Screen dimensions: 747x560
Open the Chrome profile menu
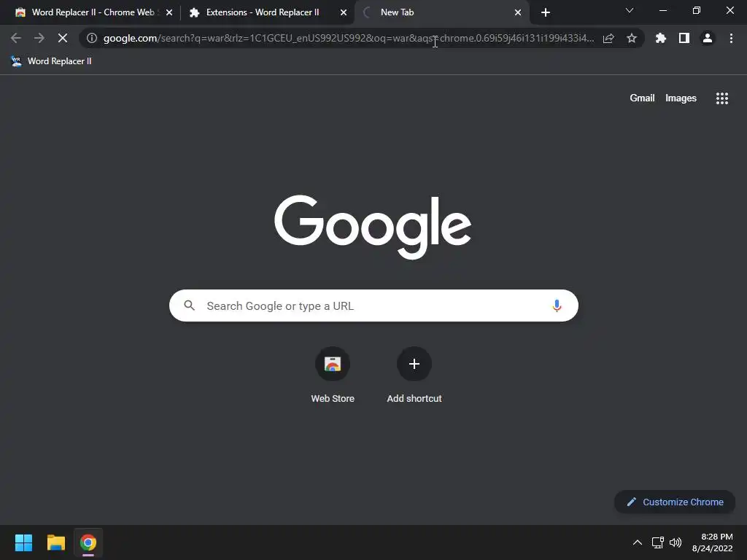[x=708, y=38]
